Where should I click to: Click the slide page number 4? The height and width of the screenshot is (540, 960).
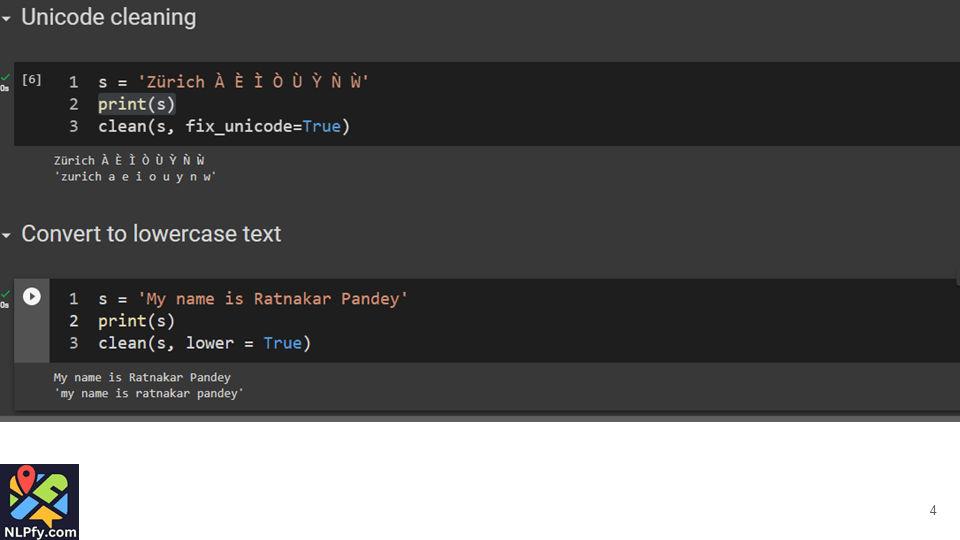pyautogui.click(x=932, y=510)
